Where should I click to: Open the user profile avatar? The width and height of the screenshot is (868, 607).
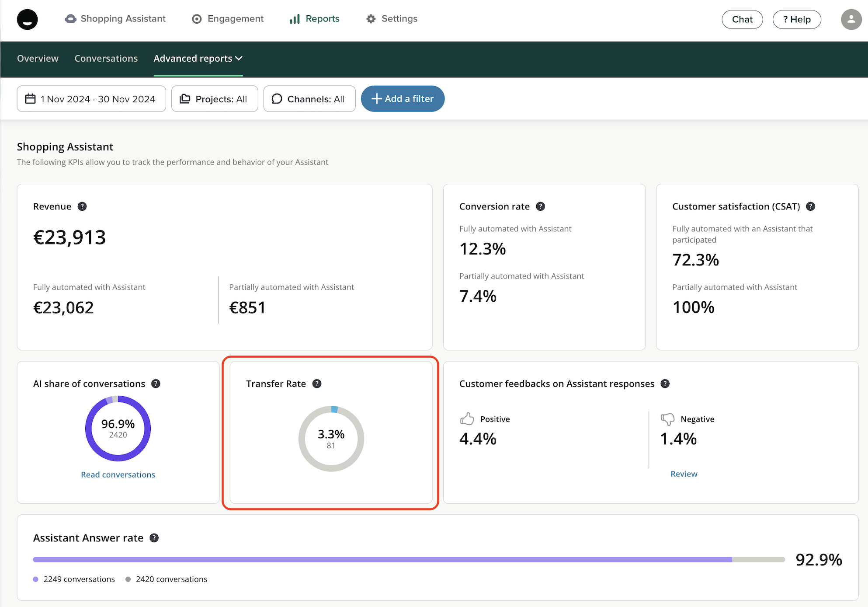click(x=851, y=19)
